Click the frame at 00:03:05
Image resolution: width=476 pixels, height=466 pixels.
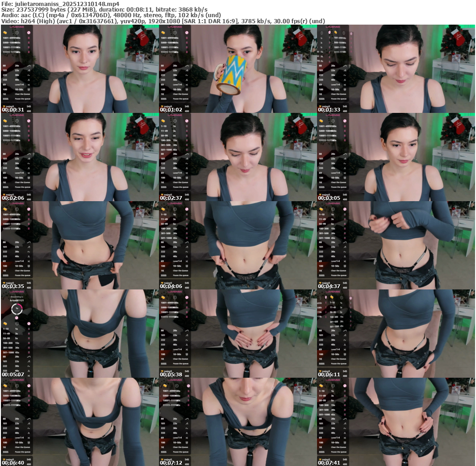coord(396,157)
